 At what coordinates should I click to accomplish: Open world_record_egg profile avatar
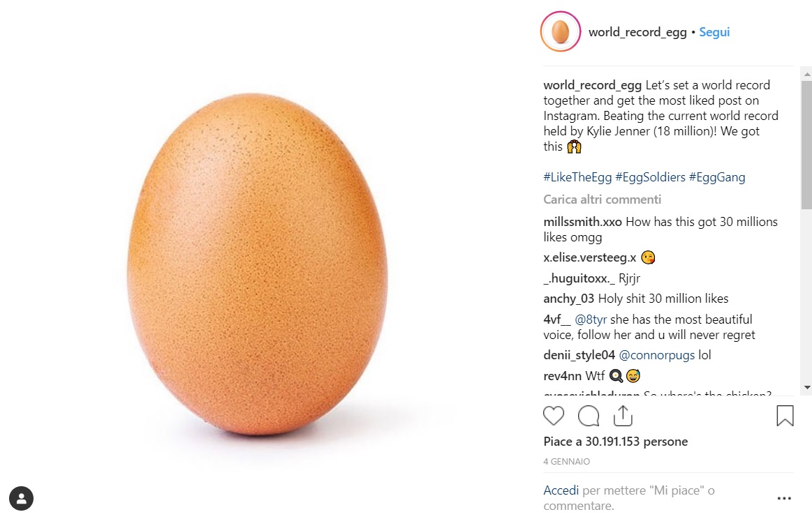point(561,31)
